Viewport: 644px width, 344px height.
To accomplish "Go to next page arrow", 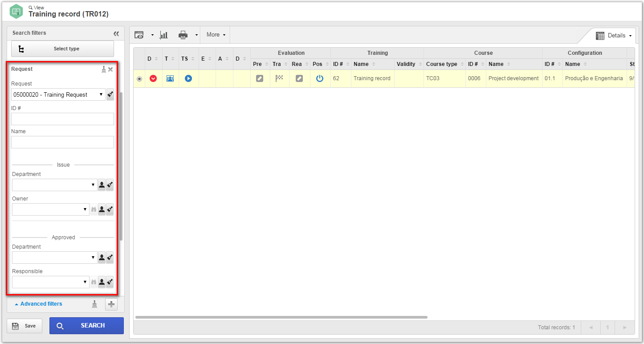I will tap(625, 328).
